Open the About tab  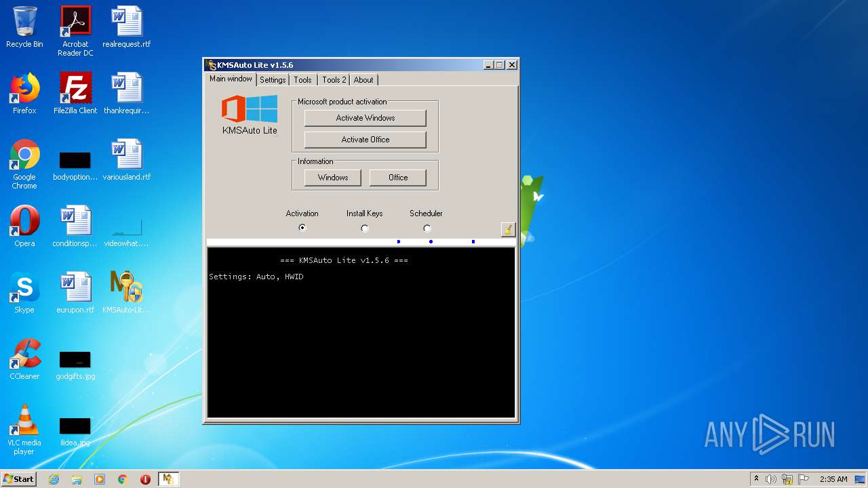click(363, 80)
